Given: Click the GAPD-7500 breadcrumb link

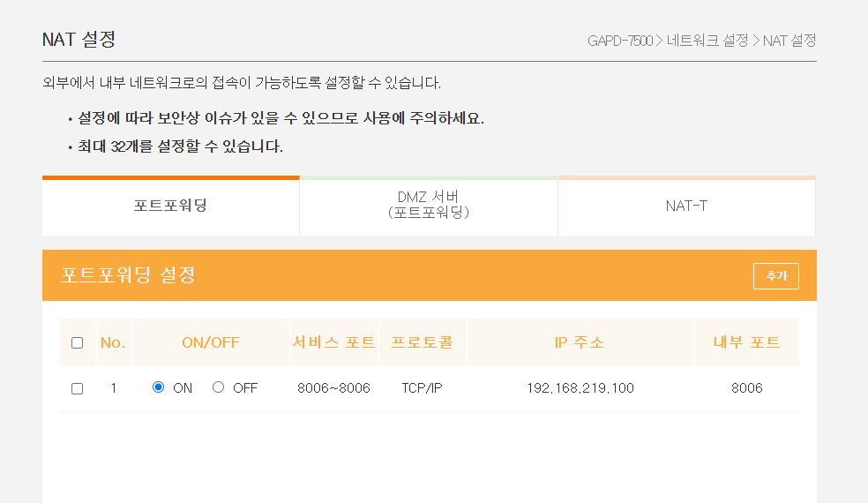Looking at the screenshot, I should point(620,41).
